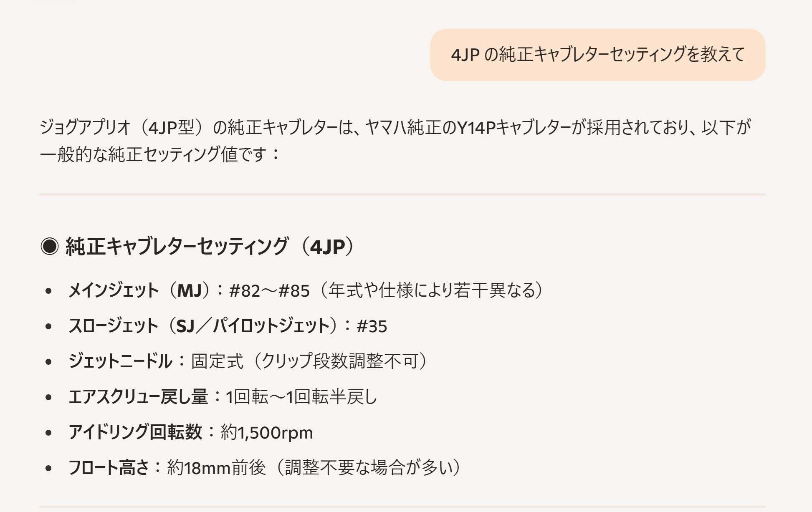Viewport: 812px width, 512px height.
Task: Click the bold アイドリング回転数 label
Action: pos(135,432)
